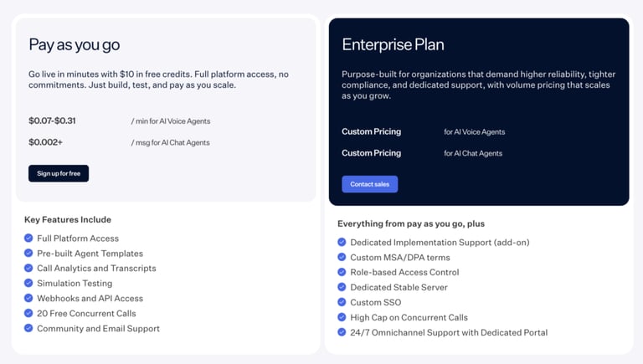This screenshot has width=643, height=364.
Task: Click checkmark icon beside Full Platform Access
Action: pos(28,238)
